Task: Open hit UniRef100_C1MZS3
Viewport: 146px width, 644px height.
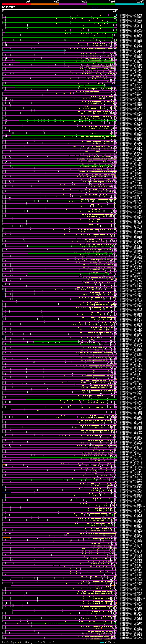Action: tap(131, 379)
